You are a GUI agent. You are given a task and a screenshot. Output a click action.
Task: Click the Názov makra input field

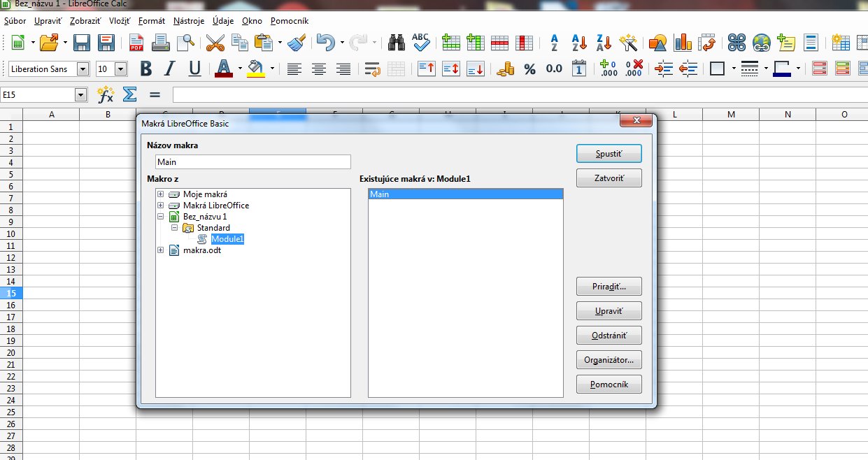[253, 161]
